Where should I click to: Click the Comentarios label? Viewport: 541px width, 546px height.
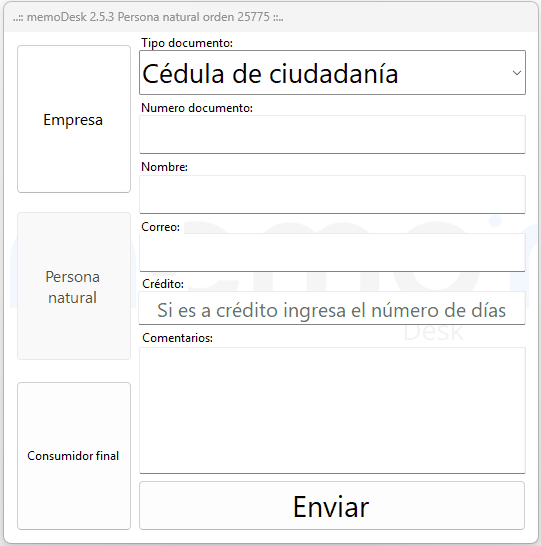(x=177, y=338)
